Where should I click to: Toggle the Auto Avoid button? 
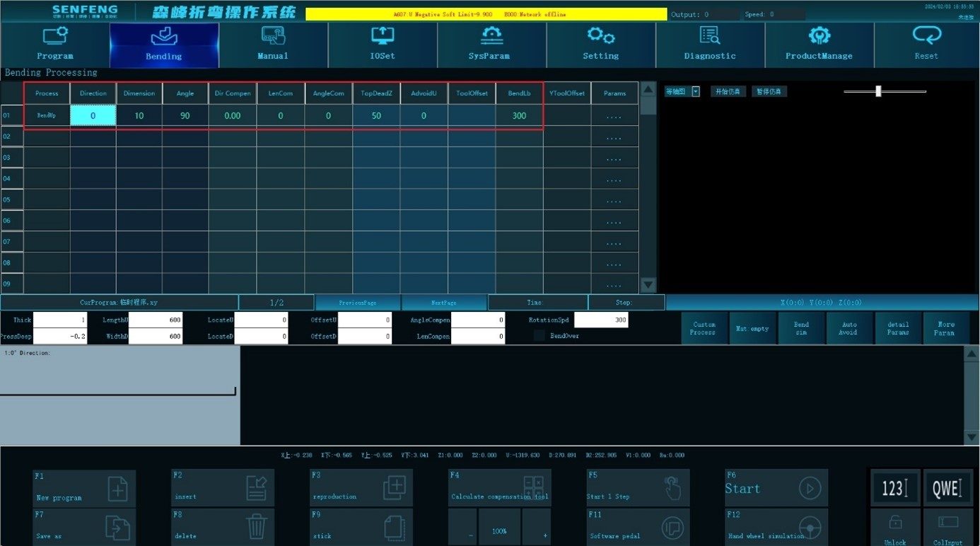[x=848, y=328]
